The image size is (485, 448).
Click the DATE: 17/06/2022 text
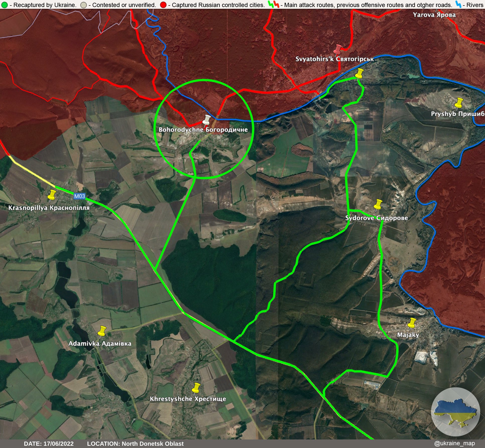(49, 443)
